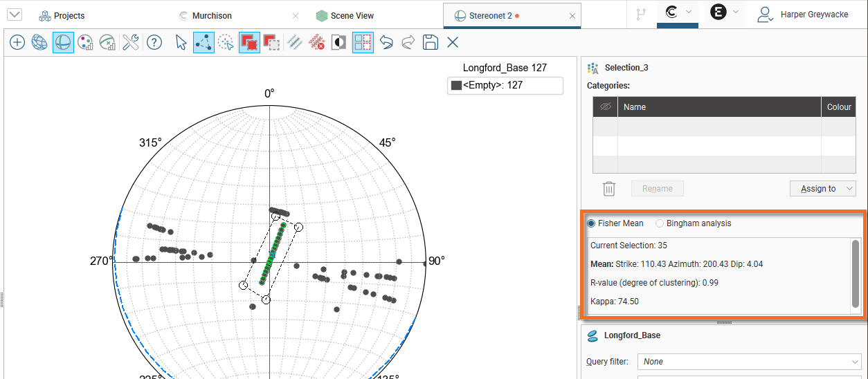Toggle the visibility eye in categories header
The width and height of the screenshot is (868, 379).
(605, 107)
